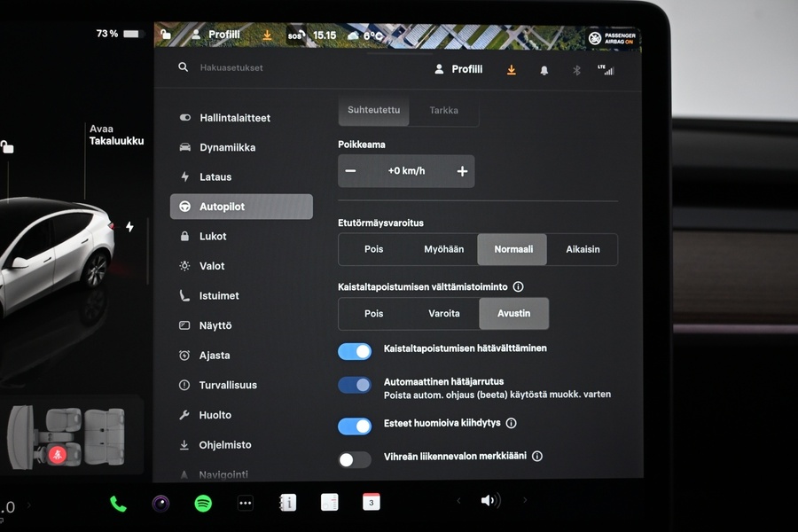Open the Lataus settings menu
Image resolution: width=798 pixels, height=532 pixels.
[x=215, y=177]
